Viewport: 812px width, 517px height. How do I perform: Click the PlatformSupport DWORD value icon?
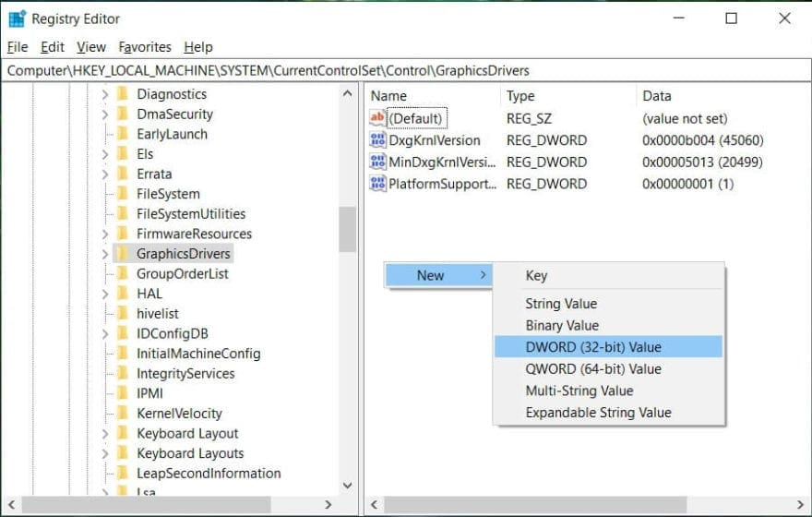pos(377,184)
